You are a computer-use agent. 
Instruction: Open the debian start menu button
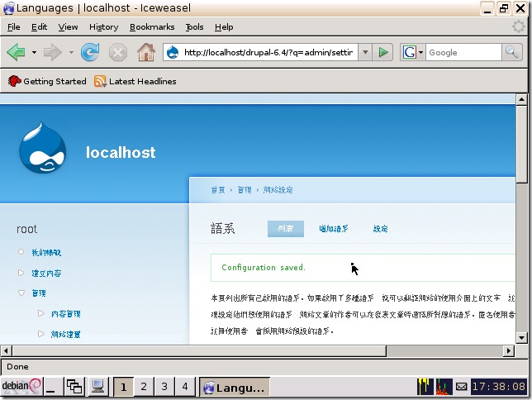[x=21, y=386]
